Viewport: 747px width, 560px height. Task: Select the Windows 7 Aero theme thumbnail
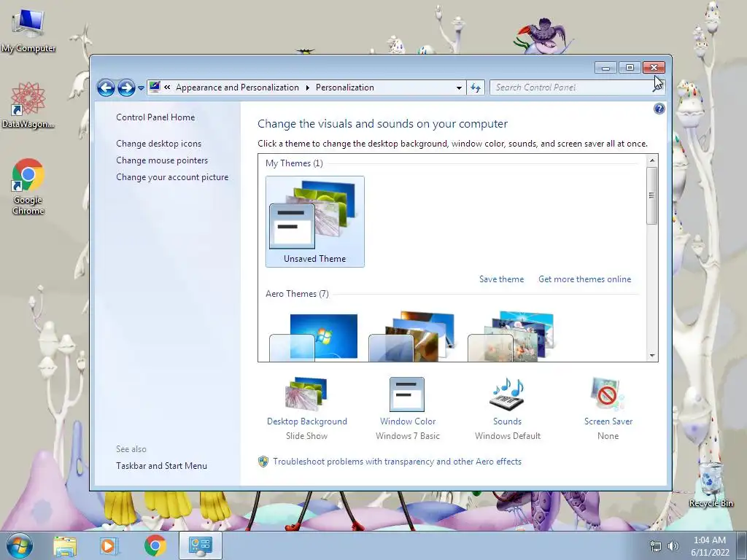[x=314, y=337]
